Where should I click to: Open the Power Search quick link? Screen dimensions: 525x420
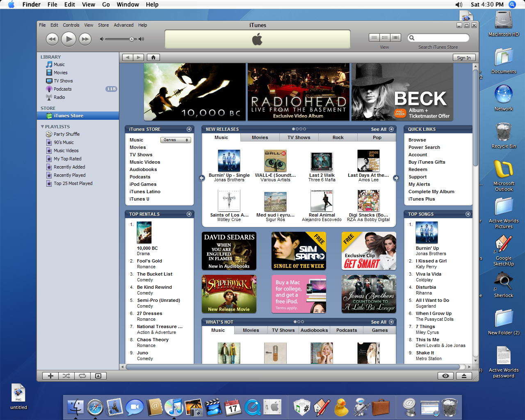424,147
